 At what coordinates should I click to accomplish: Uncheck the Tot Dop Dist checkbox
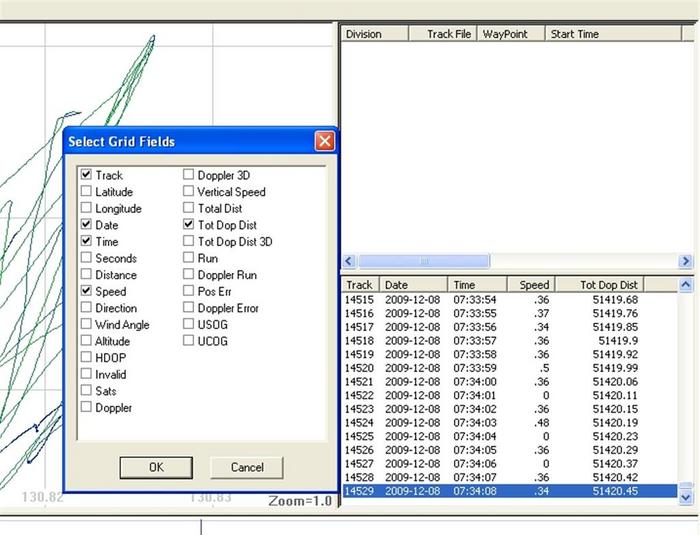(x=189, y=226)
